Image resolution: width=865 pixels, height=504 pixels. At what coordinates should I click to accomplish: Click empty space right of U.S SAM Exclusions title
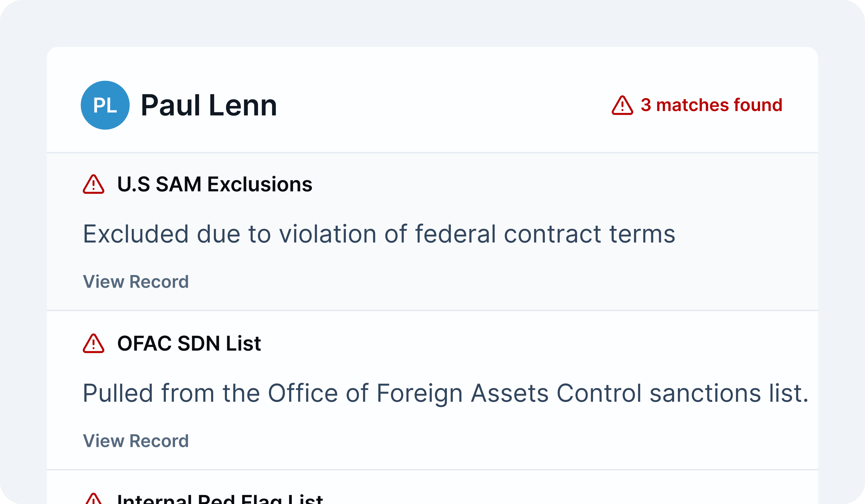click(549, 184)
